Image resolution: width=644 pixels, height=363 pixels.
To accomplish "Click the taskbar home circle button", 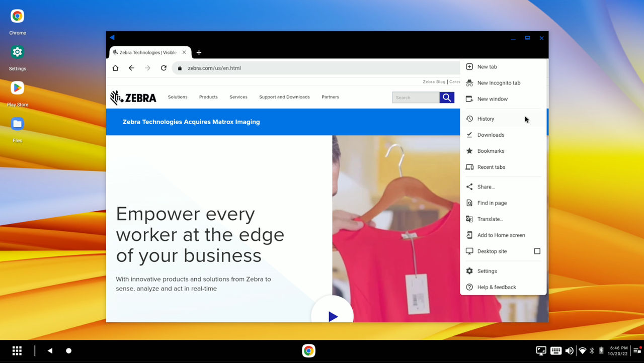I will coord(69,351).
